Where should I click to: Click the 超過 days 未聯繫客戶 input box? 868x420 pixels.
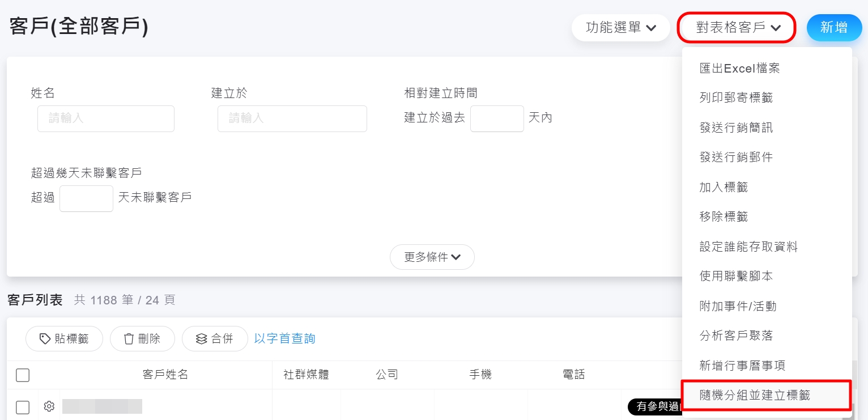tap(86, 198)
